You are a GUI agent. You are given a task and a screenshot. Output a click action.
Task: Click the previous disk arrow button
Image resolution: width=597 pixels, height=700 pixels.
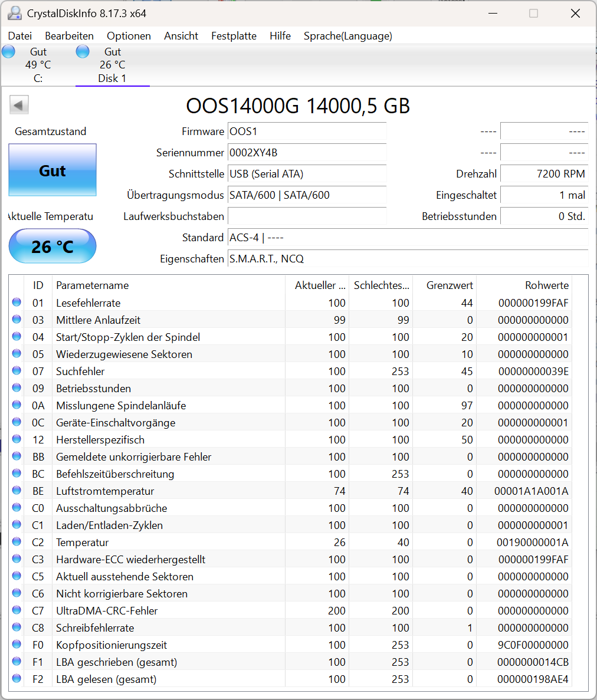coord(19,106)
